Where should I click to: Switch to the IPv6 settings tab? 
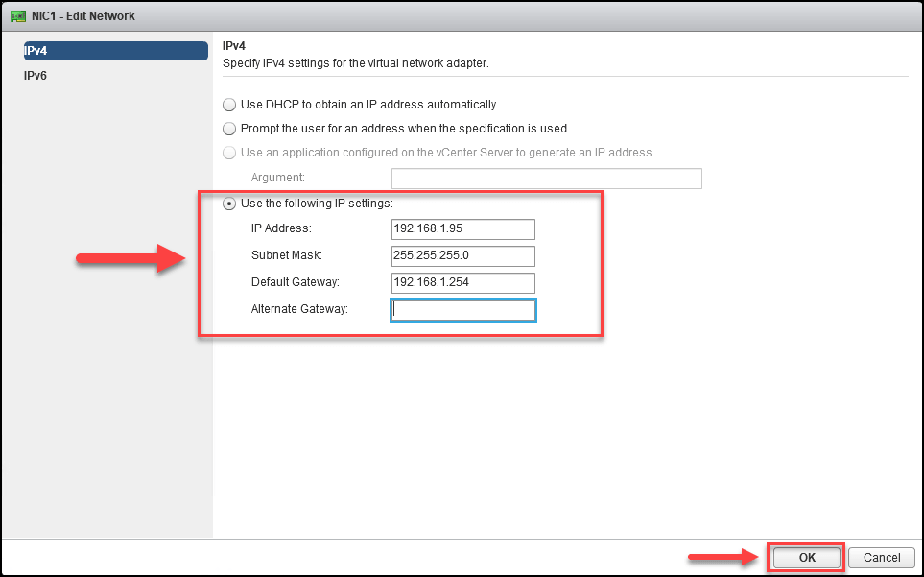[36, 76]
